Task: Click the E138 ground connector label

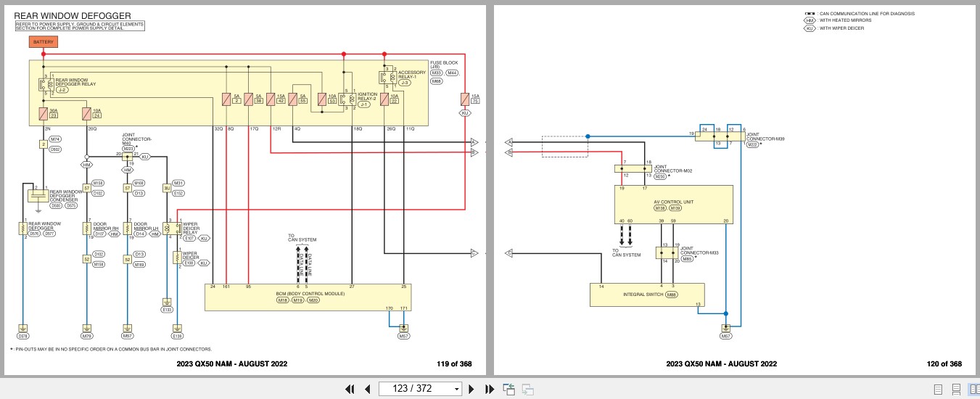Action: coord(178,337)
